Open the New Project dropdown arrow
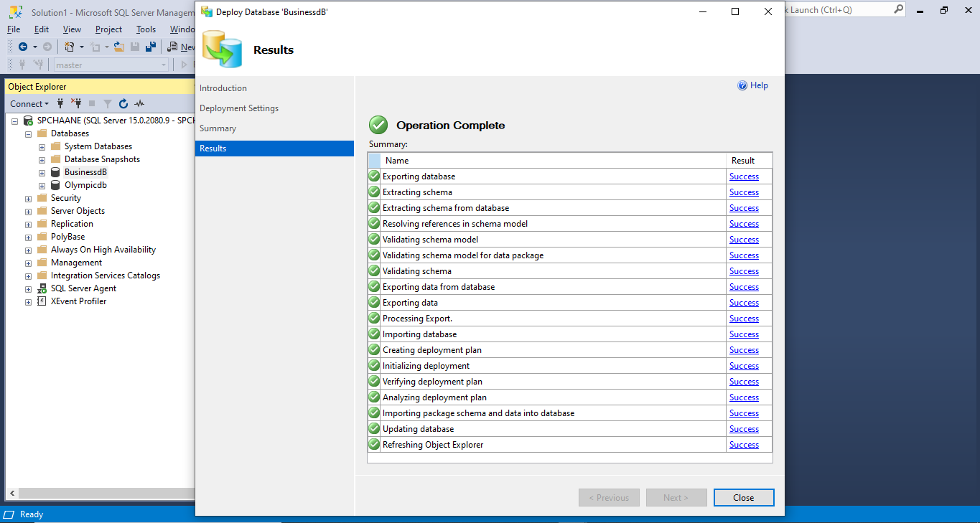Viewport: 980px width, 523px height. click(x=82, y=47)
